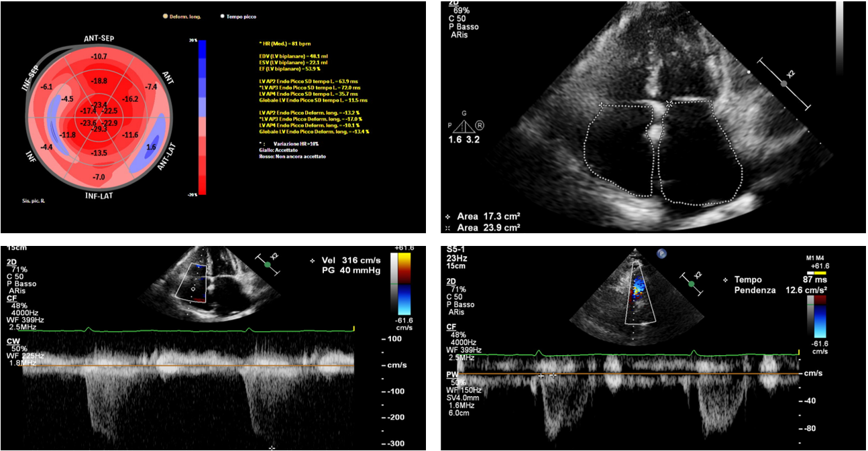Click the S5-1 probe label
This screenshot has width=868, height=451.
click(x=455, y=249)
